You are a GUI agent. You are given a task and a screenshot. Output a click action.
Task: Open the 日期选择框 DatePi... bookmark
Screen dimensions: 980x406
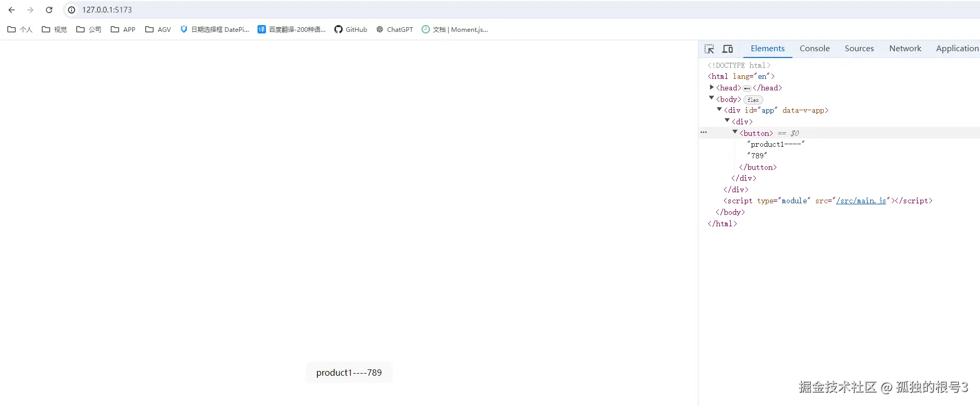215,30
